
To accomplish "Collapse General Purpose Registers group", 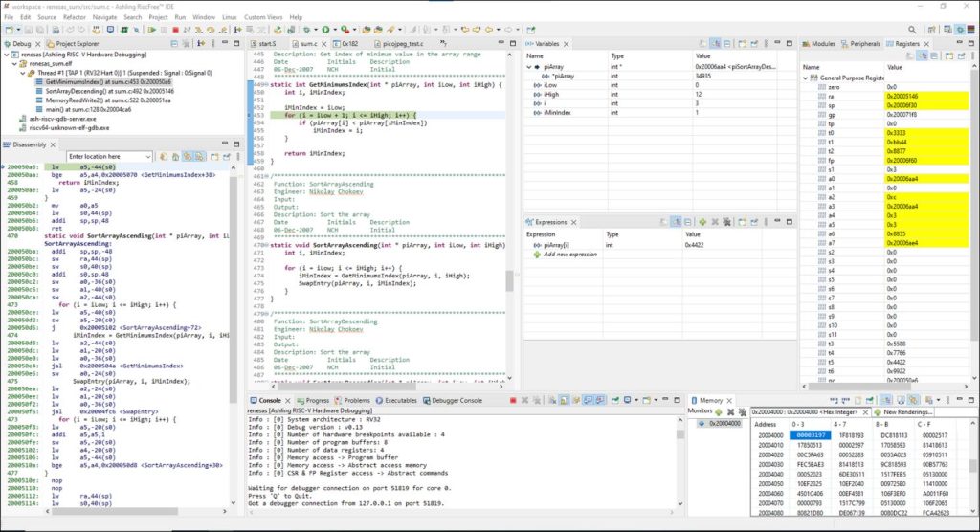I will coord(805,78).
